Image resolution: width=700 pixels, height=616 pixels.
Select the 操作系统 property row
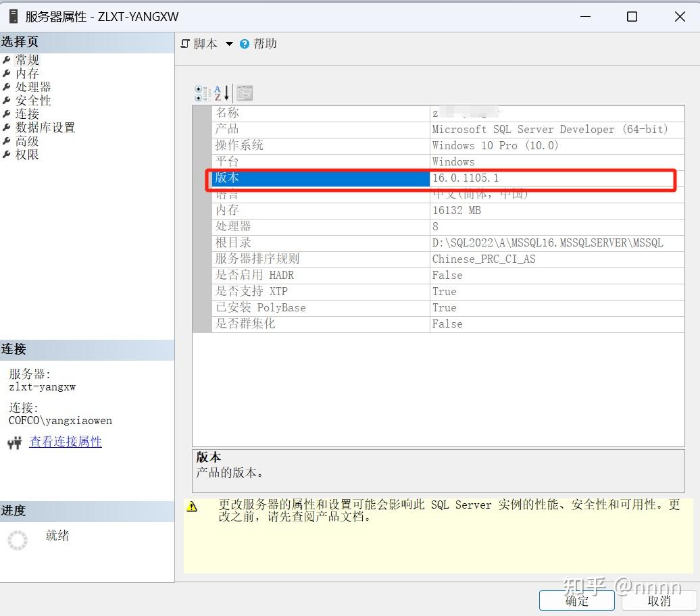[x=304, y=145]
